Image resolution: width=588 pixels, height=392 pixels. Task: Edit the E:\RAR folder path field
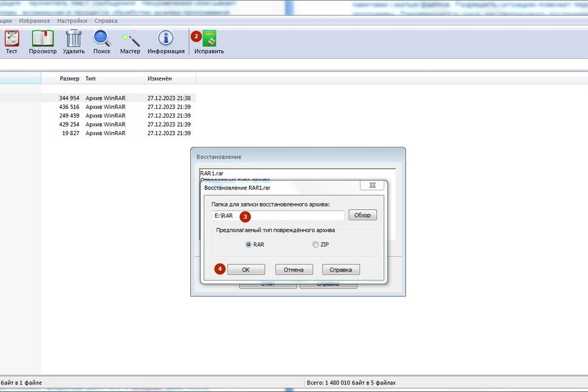coord(278,215)
